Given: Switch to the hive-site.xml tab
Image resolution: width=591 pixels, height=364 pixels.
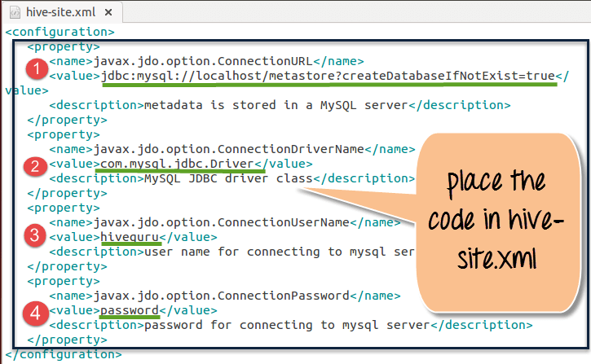Looking at the screenshot, I should click(x=60, y=11).
